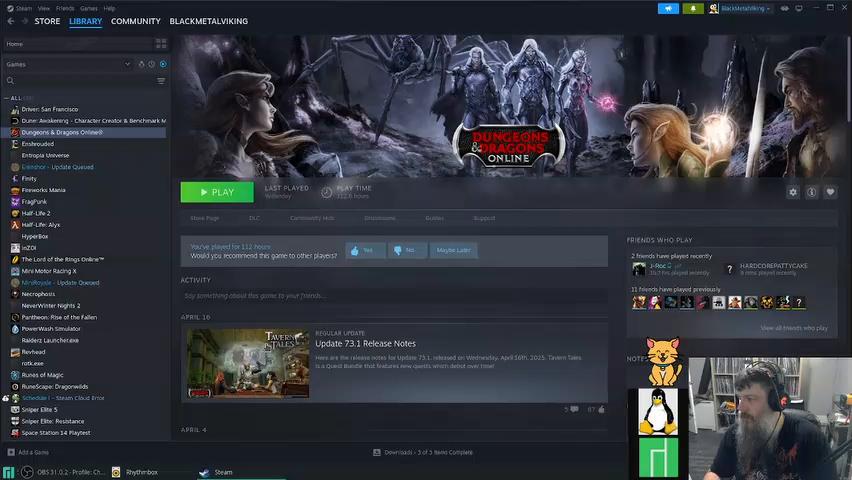Image resolution: width=852 pixels, height=480 pixels.
Task: Open advanced filter options icon
Action: click(x=161, y=80)
